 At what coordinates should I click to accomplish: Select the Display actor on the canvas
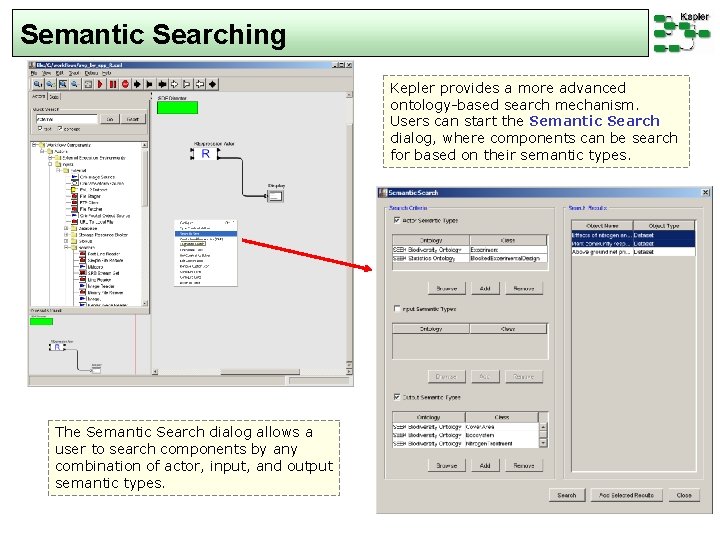pyautogui.click(x=275, y=197)
